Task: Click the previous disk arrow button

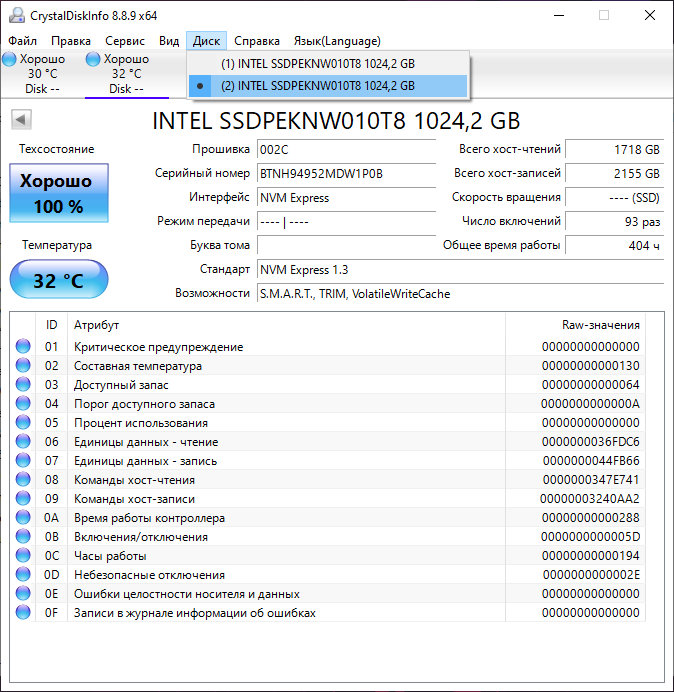Action: [21, 120]
